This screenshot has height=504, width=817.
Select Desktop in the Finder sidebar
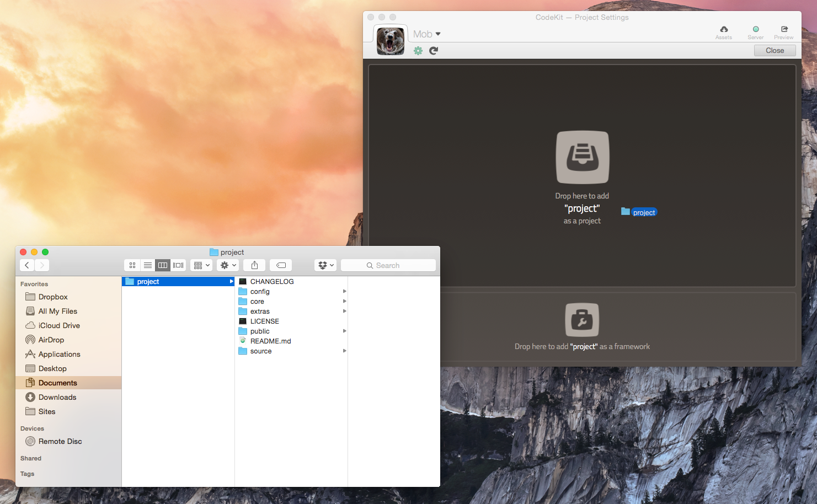68,368
